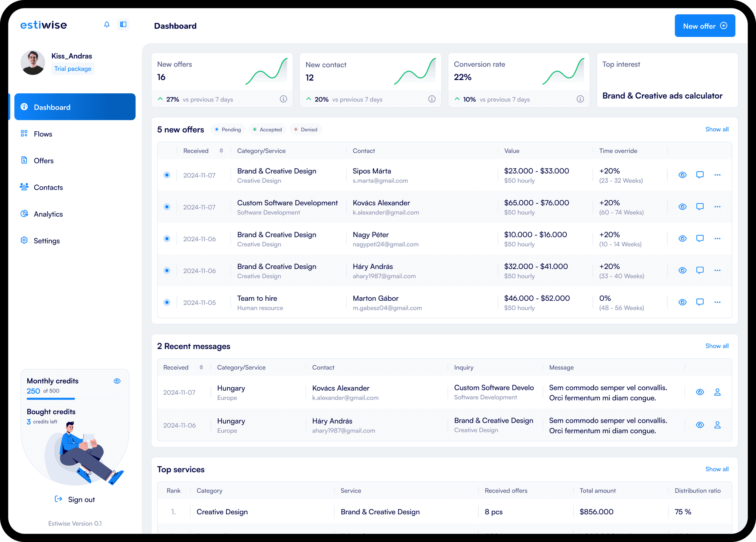Open Flows in the sidebar
This screenshot has height=542, width=756.
(43, 134)
